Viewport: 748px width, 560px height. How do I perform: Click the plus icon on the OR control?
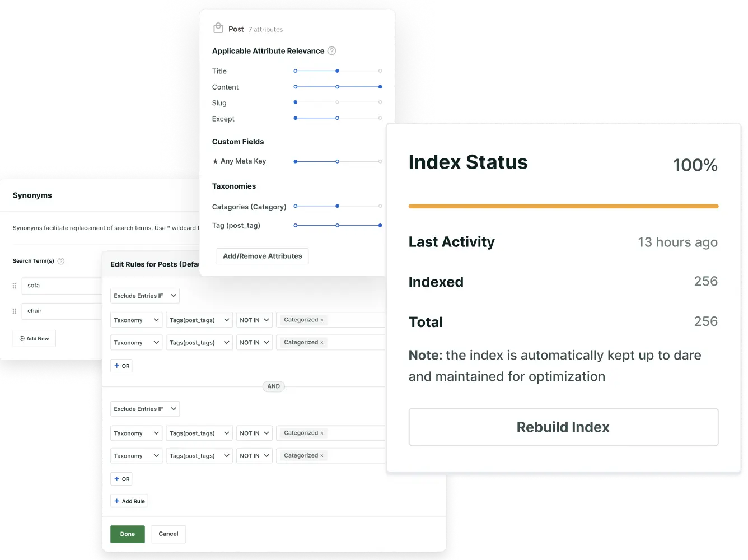[x=118, y=366]
